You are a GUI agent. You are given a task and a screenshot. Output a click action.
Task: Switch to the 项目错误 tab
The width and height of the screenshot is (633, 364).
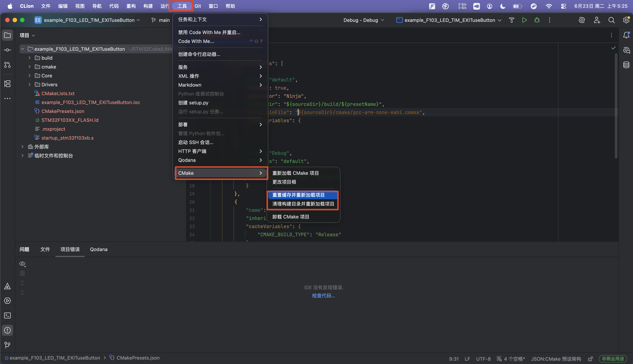click(x=70, y=249)
